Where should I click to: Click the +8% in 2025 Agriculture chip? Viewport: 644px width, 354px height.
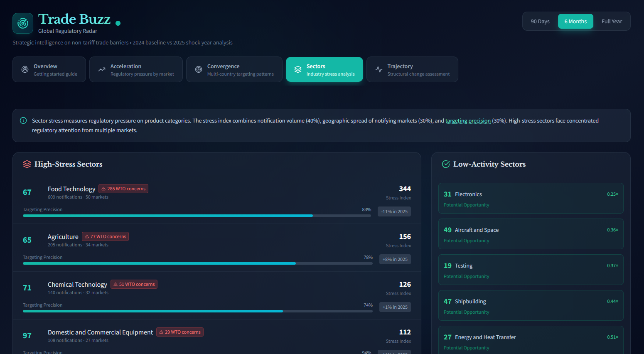395,259
